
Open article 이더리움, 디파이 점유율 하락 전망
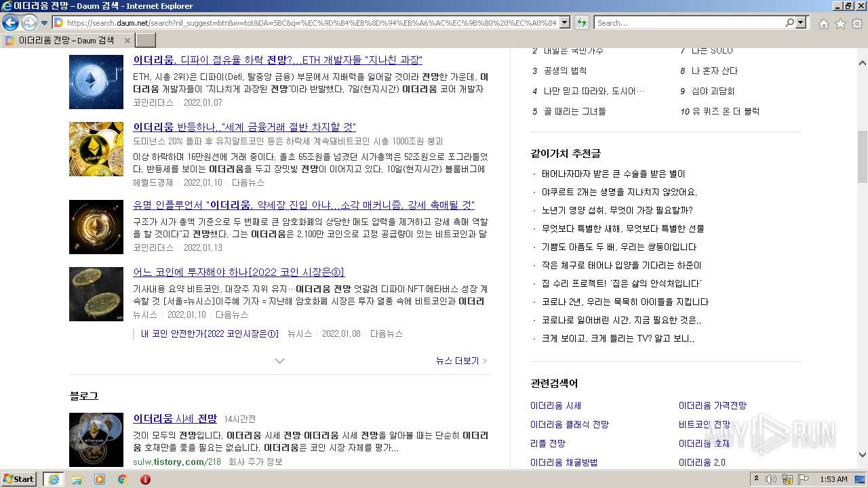coord(277,60)
